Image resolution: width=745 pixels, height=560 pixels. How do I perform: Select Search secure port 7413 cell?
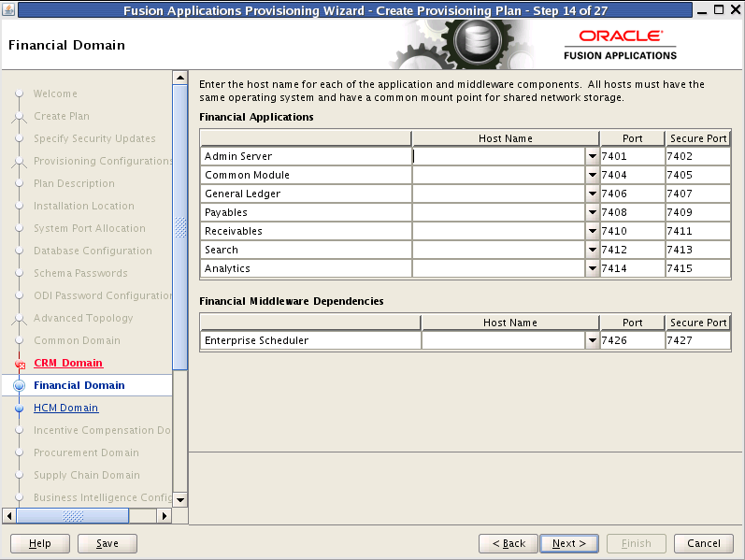(697, 250)
